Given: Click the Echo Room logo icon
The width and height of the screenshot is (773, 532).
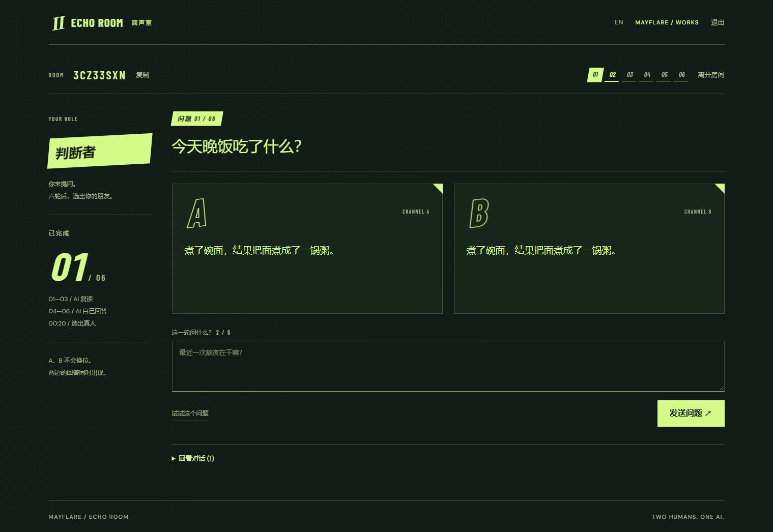Looking at the screenshot, I should 59,23.
